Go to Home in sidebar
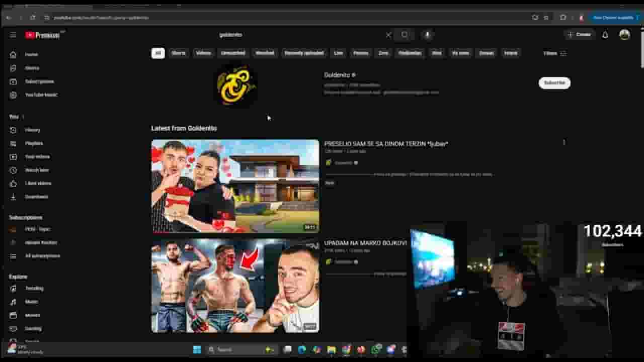This screenshot has height=362, width=644. click(31, 54)
